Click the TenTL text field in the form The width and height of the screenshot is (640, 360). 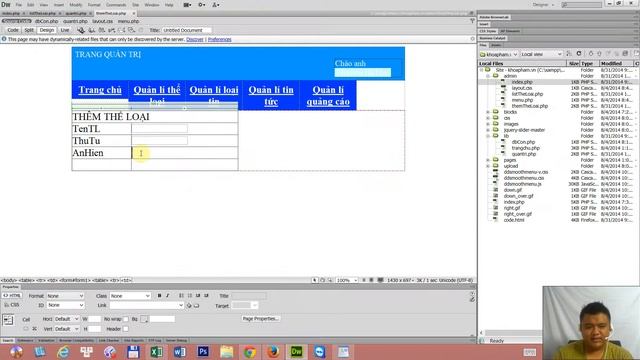(x=160, y=129)
